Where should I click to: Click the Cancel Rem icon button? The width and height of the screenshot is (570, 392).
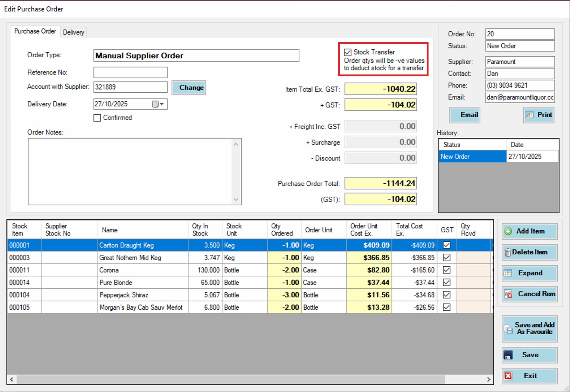508,294
